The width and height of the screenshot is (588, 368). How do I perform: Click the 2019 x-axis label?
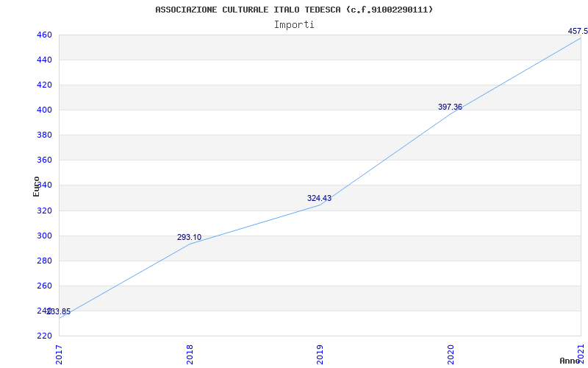pos(320,354)
